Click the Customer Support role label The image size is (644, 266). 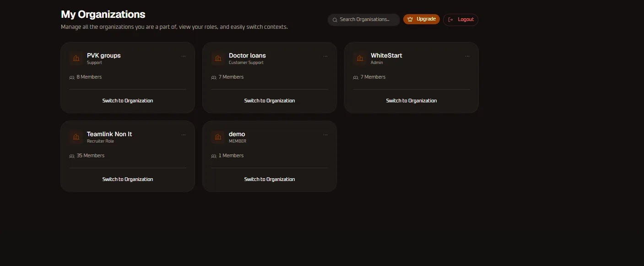(x=246, y=63)
